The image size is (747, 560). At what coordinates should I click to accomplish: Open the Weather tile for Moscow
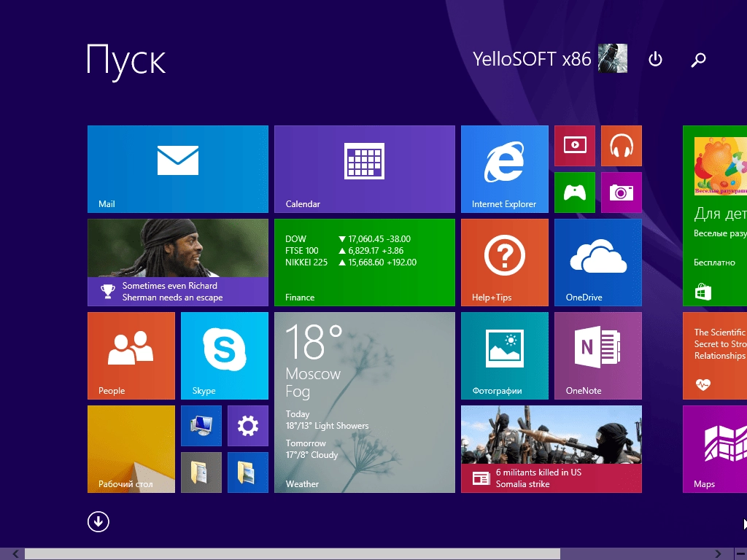click(365, 402)
